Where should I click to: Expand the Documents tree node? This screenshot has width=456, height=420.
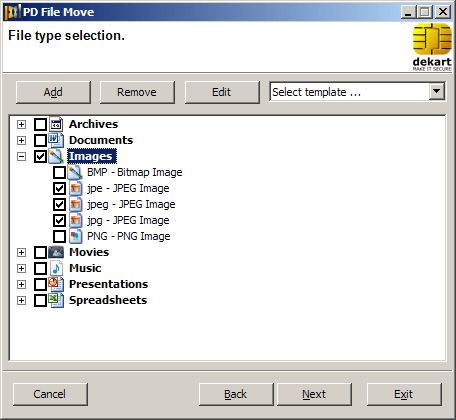pos(21,140)
